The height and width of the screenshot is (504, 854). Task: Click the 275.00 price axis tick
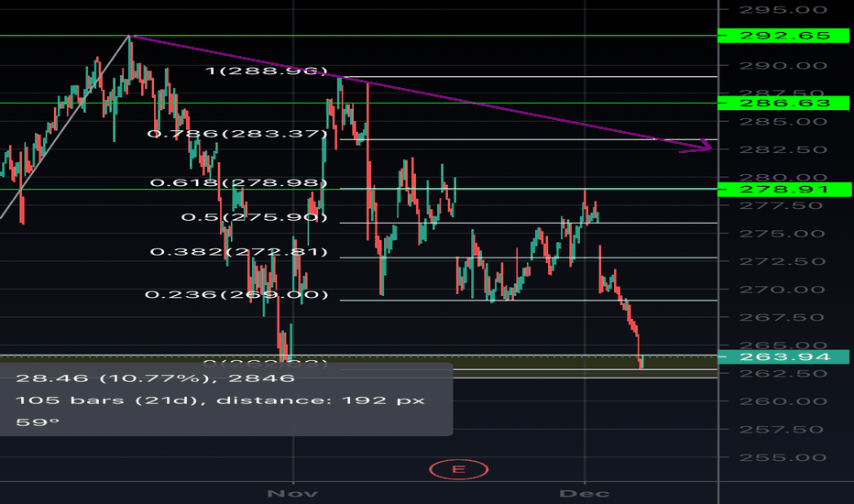pyautogui.click(x=783, y=234)
